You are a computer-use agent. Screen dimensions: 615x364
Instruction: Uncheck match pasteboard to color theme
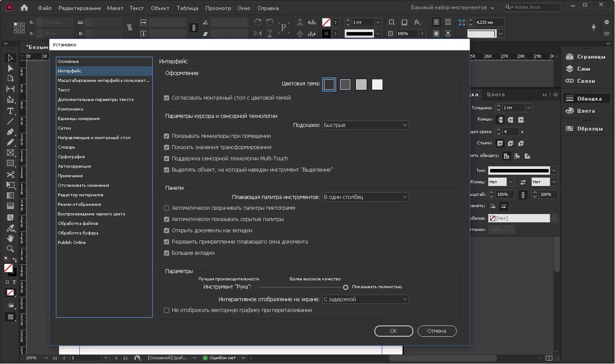[x=167, y=98]
